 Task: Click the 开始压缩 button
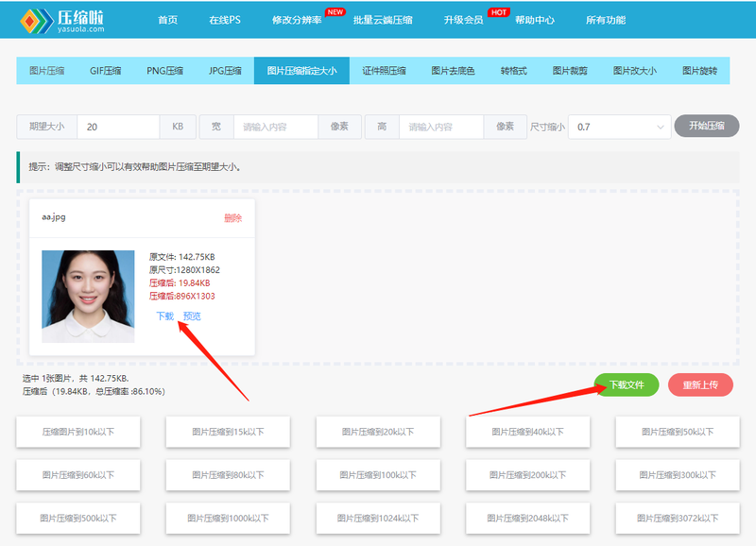coord(706,126)
